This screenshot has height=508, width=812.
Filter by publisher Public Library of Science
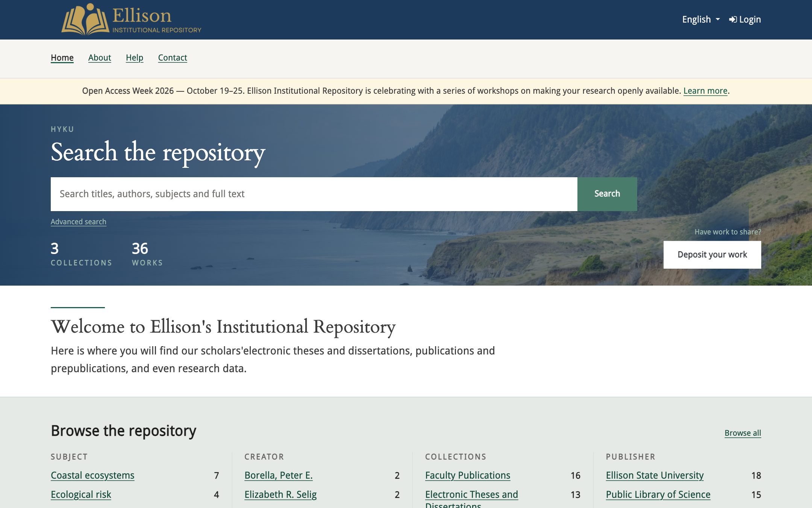click(x=658, y=494)
